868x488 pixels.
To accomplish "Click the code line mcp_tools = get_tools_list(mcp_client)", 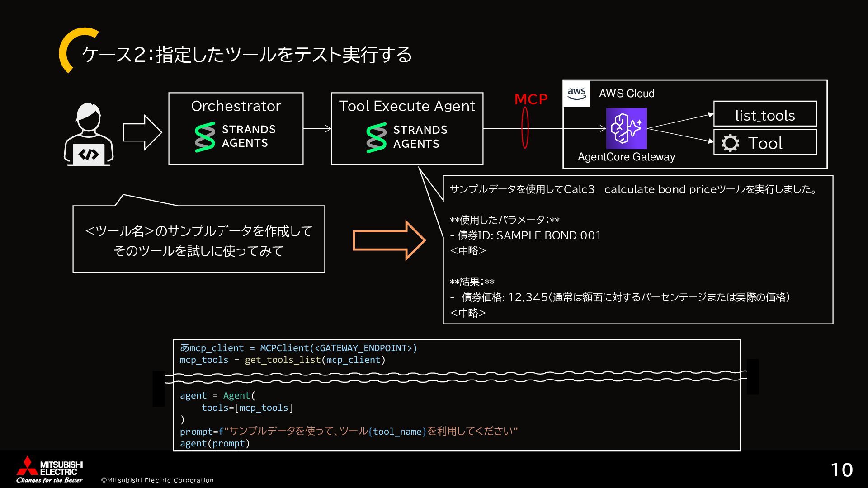I will (283, 360).
